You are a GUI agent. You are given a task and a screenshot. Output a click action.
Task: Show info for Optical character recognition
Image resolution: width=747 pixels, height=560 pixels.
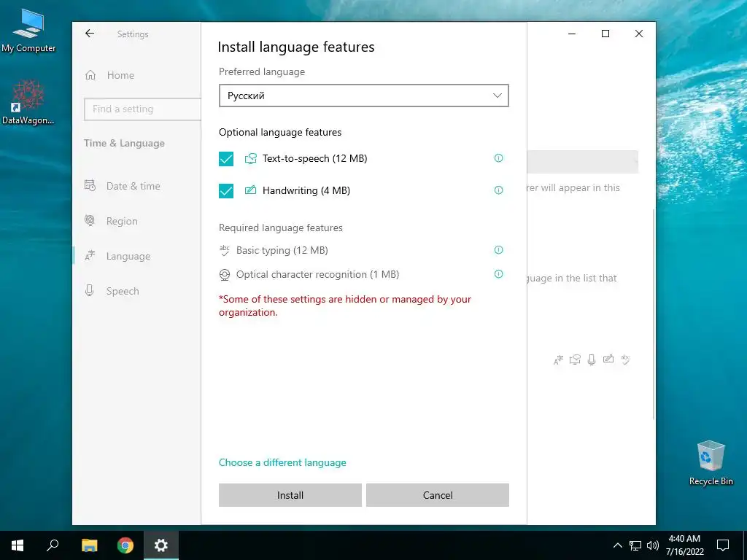click(498, 274)
